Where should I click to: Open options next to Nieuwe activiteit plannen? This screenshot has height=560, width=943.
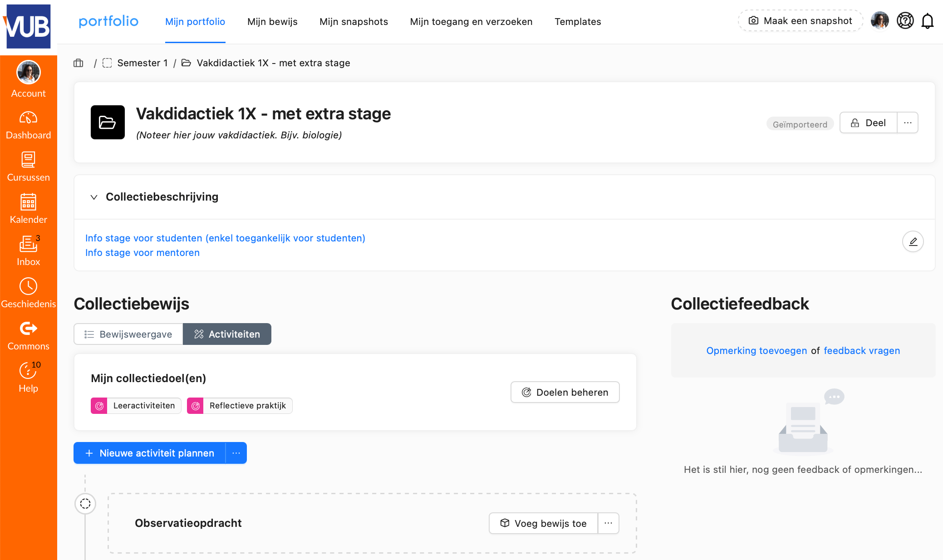[236, 453]
